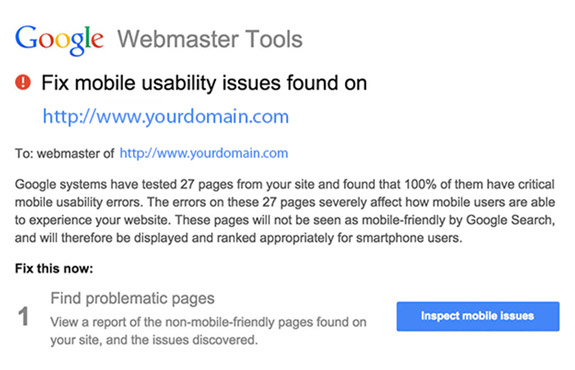
Task: Click the Inspect mobile issues button
Action: [478, 316]
